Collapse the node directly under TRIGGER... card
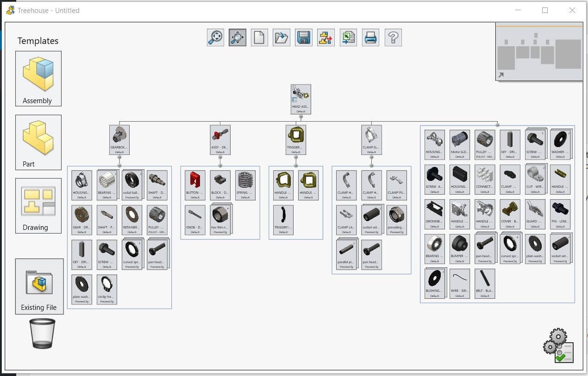Viewport: 588px width, 376px height. point(296,157)
